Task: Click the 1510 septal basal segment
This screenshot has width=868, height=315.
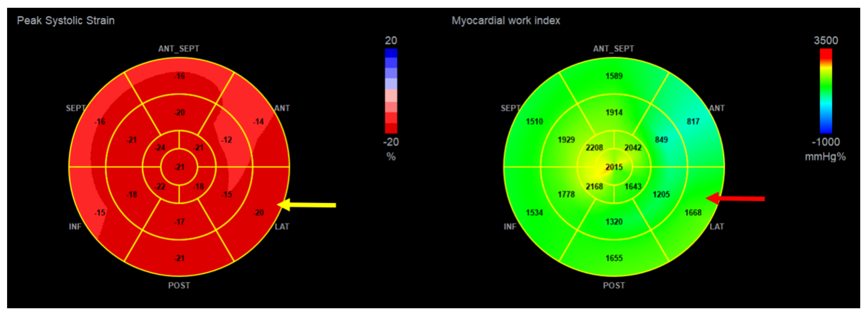Action: (535, 122)
